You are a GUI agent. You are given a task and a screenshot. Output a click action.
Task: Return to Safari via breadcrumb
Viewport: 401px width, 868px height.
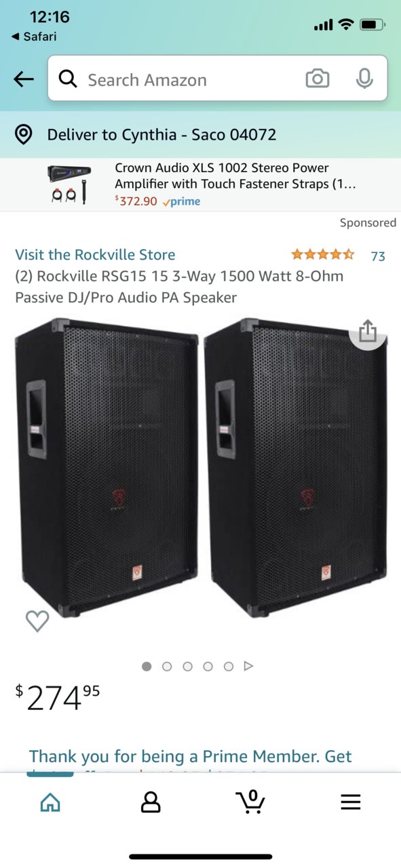tap(33, 37)
